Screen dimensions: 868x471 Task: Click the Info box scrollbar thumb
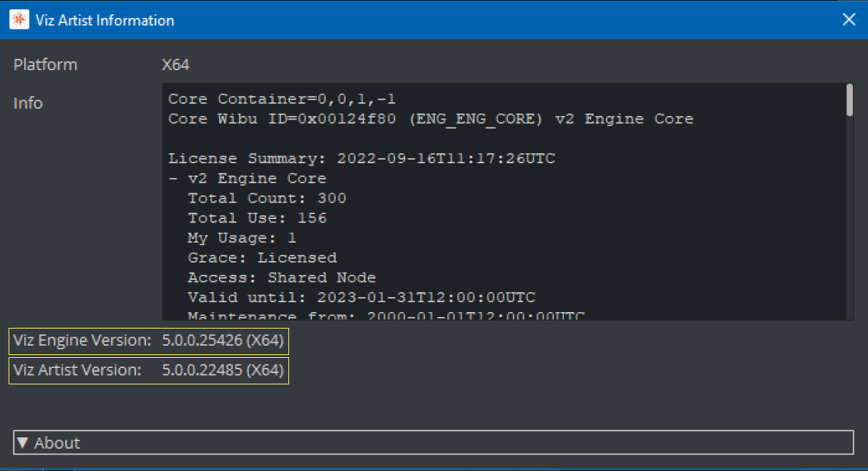coord(849,99)
